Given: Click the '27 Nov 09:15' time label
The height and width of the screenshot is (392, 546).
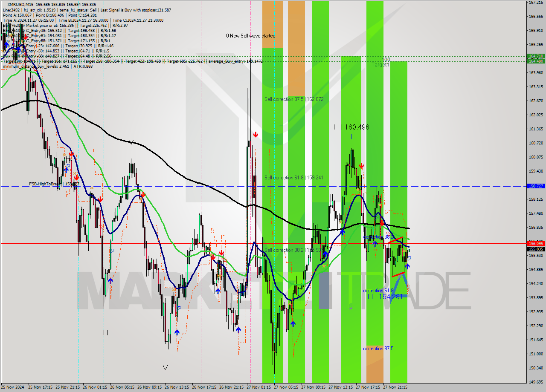Looking at the screenshot, I should [314, 388].
